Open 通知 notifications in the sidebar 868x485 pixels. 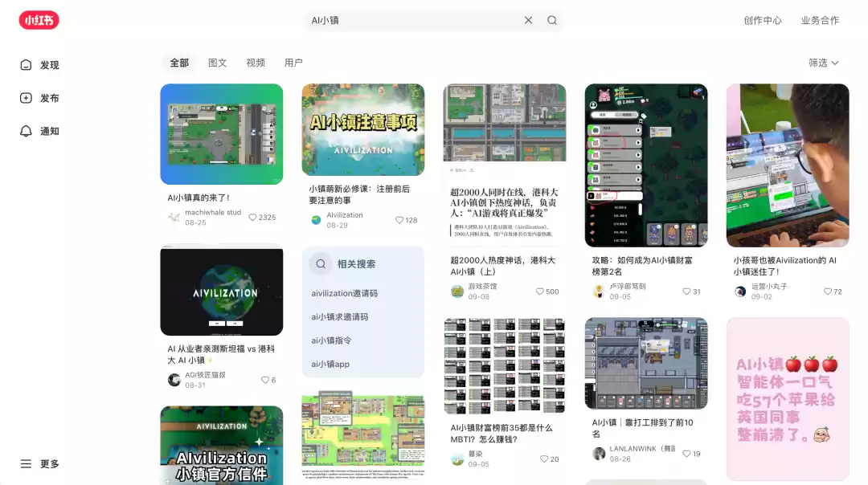[x=40, y=131]
